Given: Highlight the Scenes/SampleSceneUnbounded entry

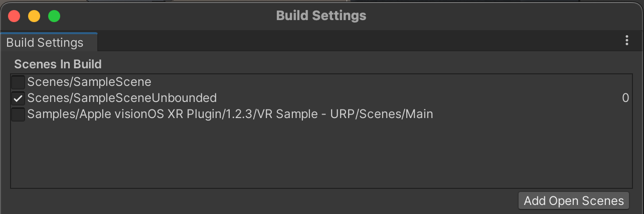Looking at the screenshot, I should (122, 98).
